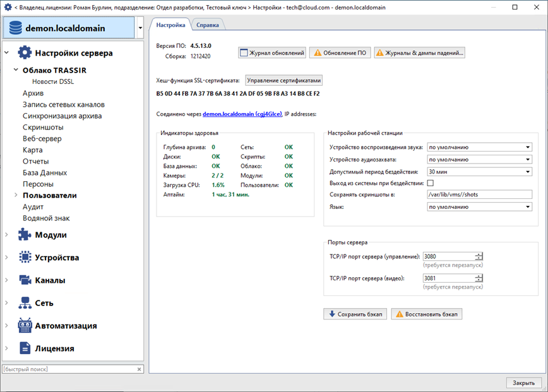The width and height of the screenshot is (548, 392).
Task: Click Управление сертификатами button
Action: [x=284, y=81]
